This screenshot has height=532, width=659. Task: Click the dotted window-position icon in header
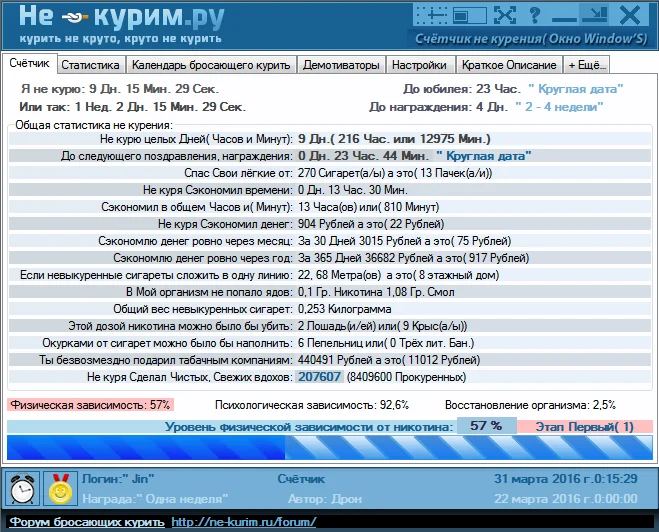tap(432, 15)
